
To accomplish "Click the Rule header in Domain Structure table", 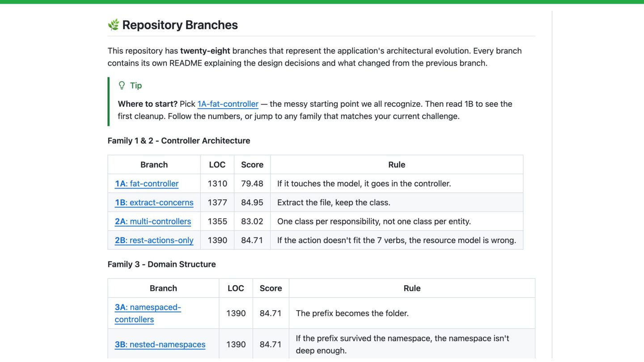I will coord(412,288).
